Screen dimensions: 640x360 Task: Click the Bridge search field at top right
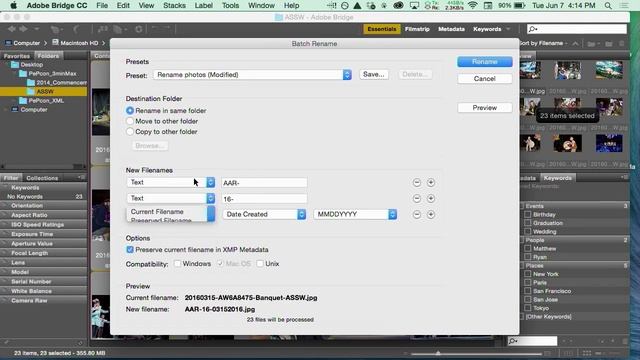577,29
